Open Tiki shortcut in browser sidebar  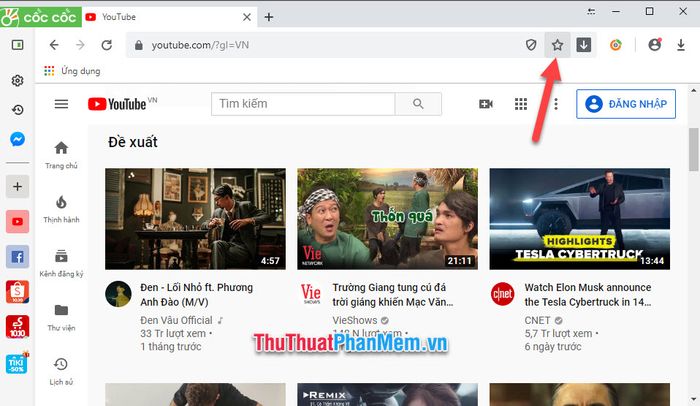(17, 363)
